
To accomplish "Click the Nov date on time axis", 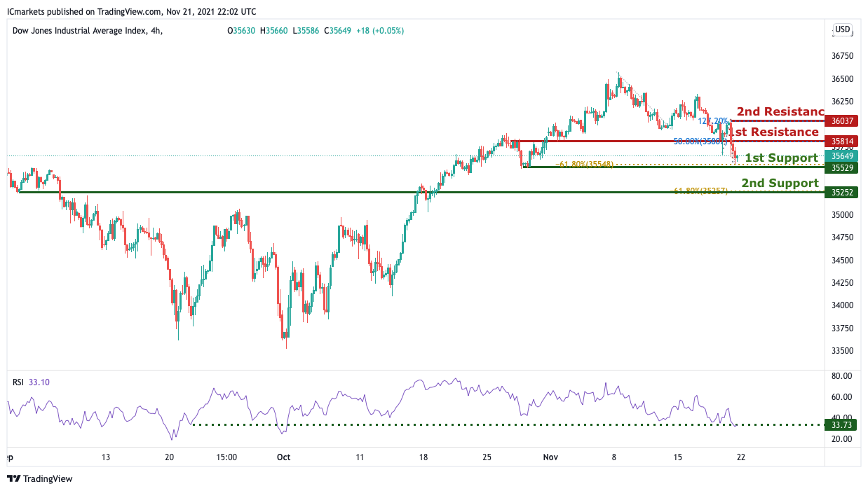I will 550,457.
